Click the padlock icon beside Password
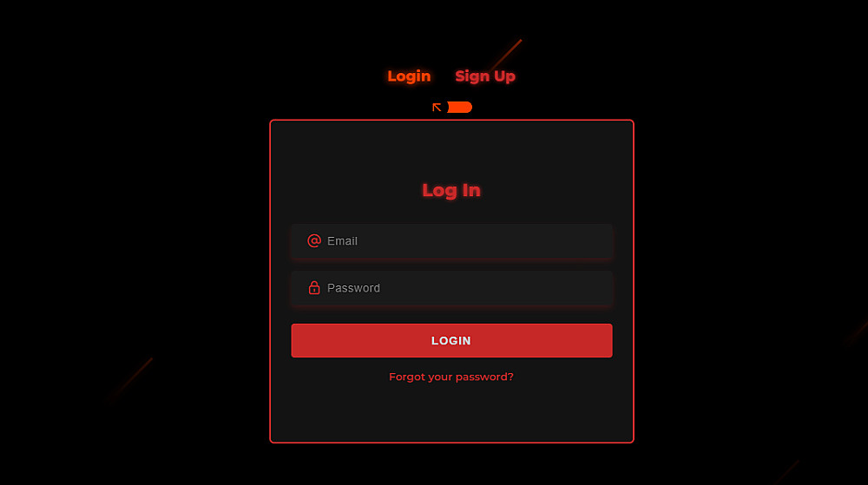 pos(314,287)
